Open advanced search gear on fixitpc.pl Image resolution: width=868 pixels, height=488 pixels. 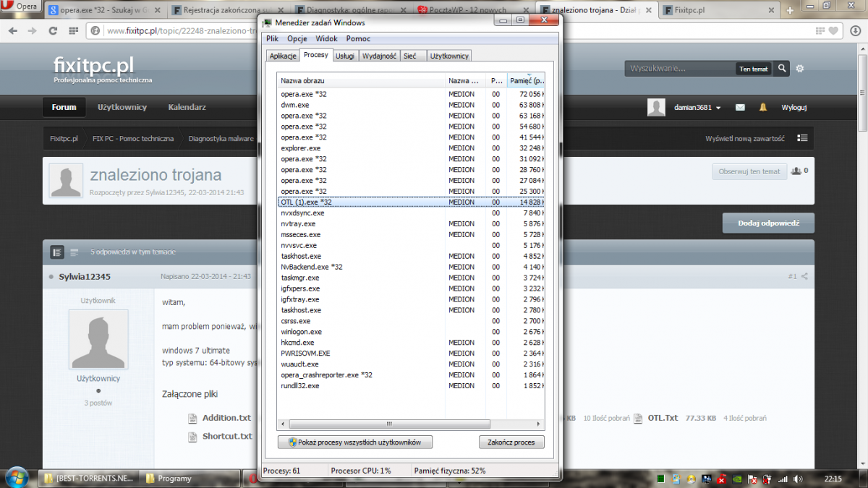[x=800, y=69]
